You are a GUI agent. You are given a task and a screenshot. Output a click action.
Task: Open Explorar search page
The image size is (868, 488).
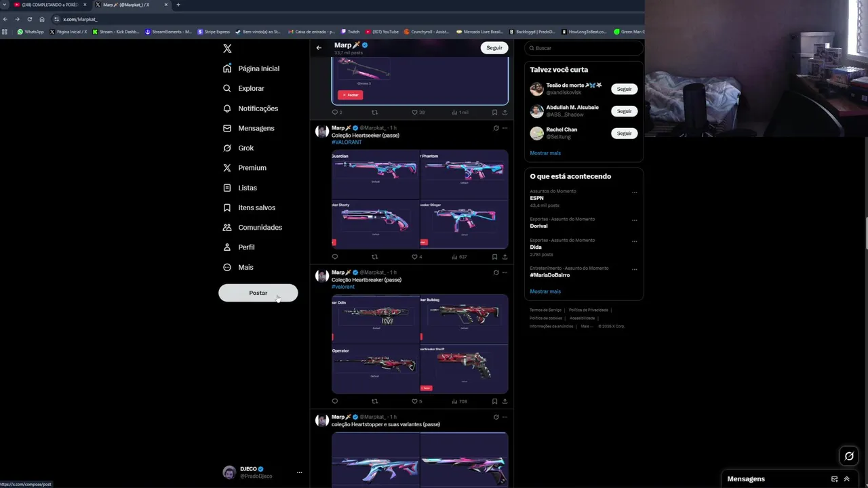[x=243, y=88]
